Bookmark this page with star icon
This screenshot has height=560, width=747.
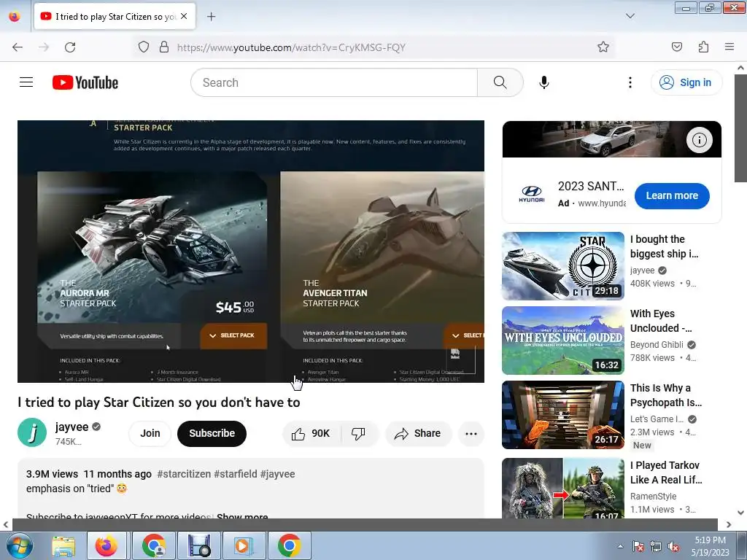pos(603,47)
